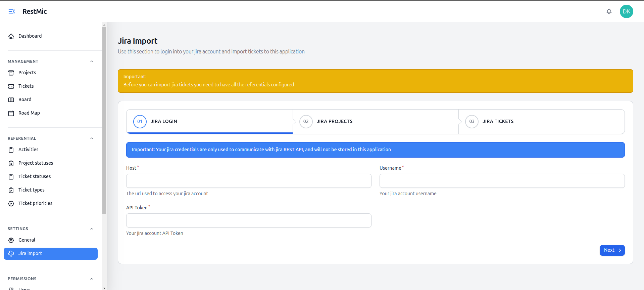Open the DK user avatar menu
644x290 pixels.
click(x=626, y=11)
